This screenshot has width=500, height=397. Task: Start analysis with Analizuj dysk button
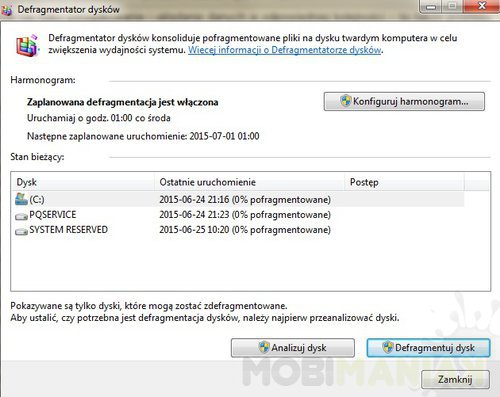point(293,348)
